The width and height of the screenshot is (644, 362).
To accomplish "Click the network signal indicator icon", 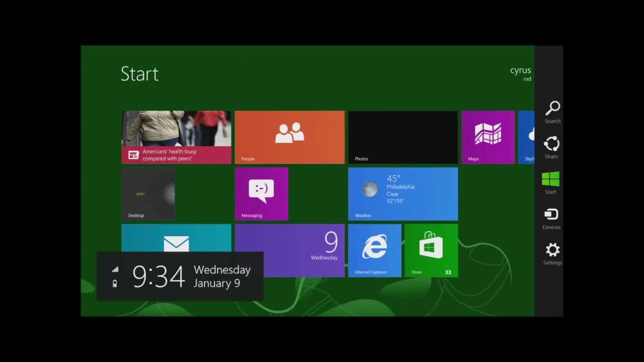I will [115, 269].
